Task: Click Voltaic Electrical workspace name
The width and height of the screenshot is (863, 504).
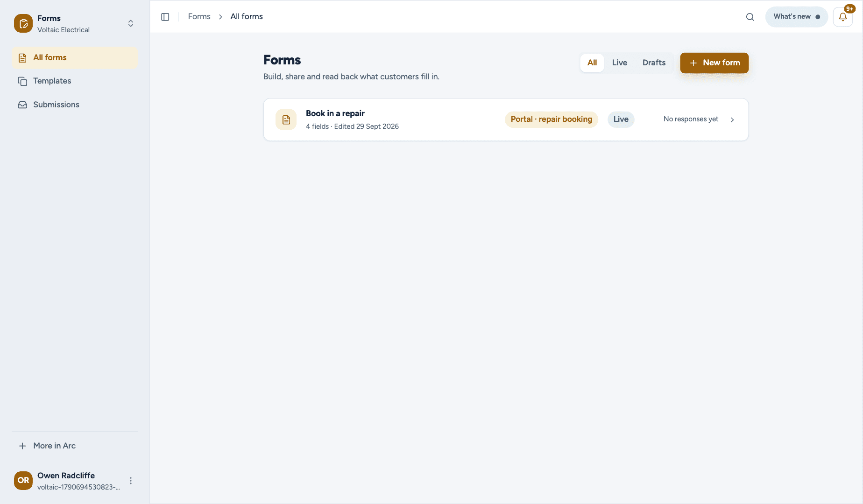Action: (x=64, y=30)
